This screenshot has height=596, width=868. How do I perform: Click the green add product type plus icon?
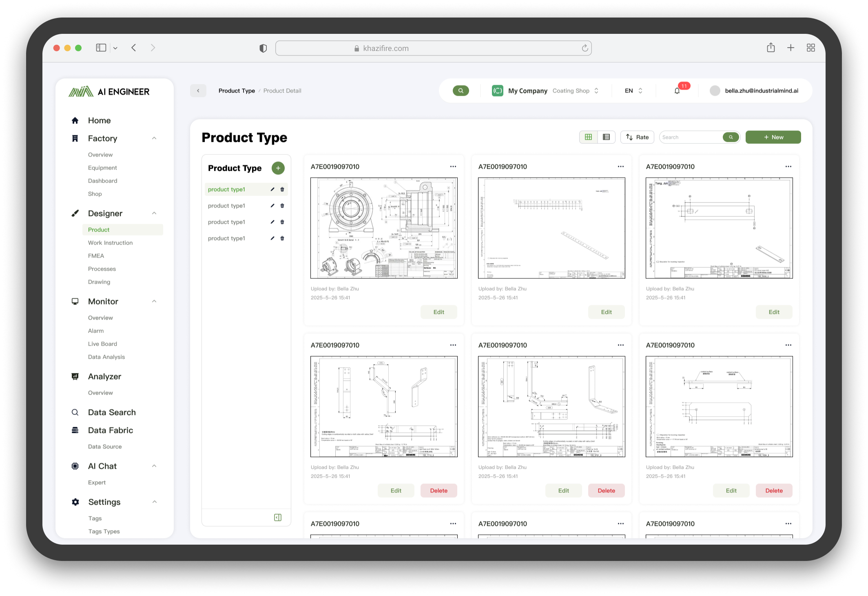[278, 168]
